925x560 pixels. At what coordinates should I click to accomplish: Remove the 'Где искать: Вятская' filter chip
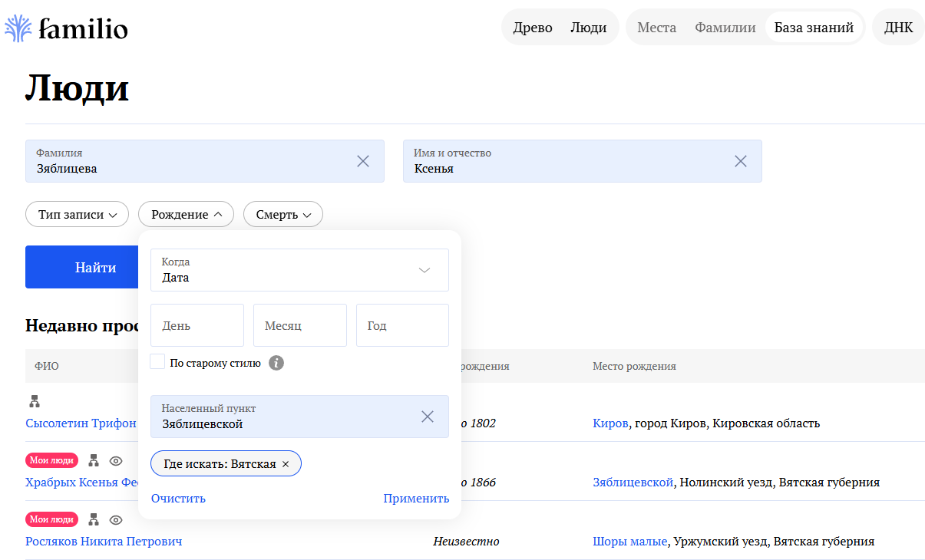(x=286, y=464)
